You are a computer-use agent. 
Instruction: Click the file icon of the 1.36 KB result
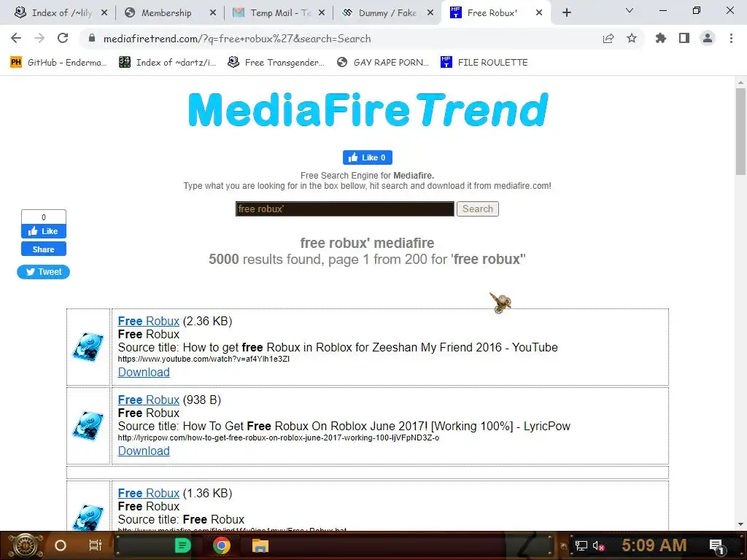coord(88,517)
